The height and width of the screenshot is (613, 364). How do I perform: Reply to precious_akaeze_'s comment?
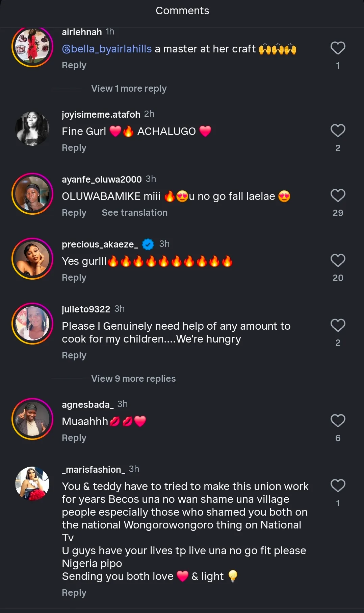[x=74, y=278]
